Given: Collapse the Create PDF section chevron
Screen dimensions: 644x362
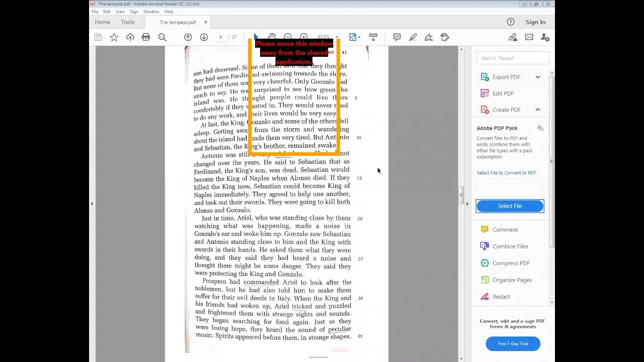Looking at the screenshot, I should pyautogui.click(x=538, y=110).
